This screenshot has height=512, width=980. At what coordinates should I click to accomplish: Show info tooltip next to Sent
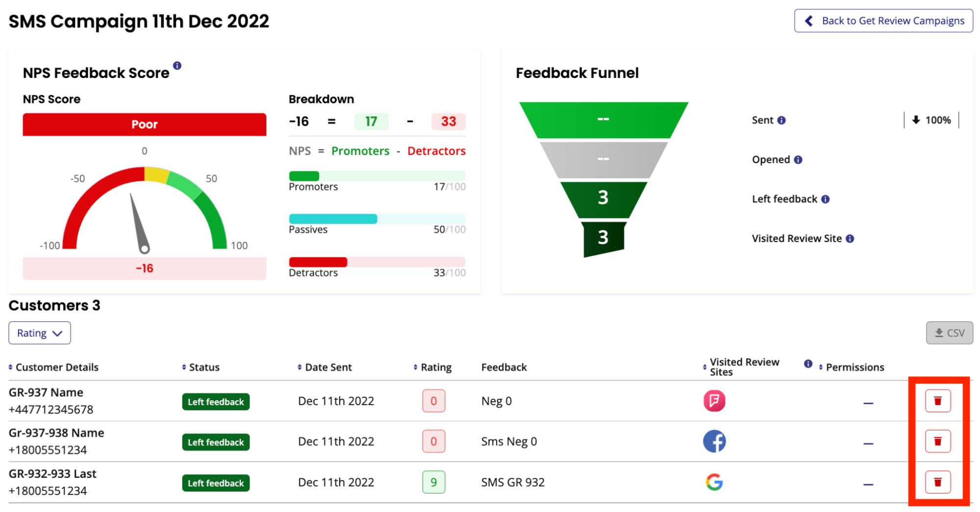tap(781, 120)
